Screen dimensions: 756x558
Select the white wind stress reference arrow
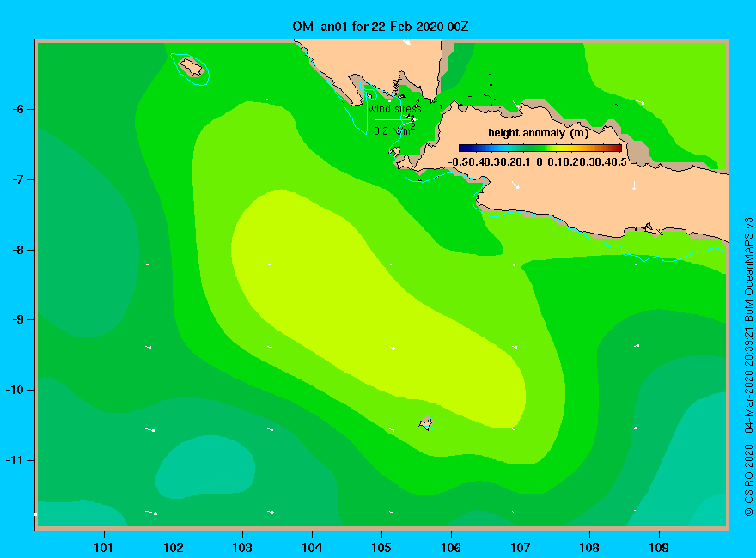coord(395,119)
